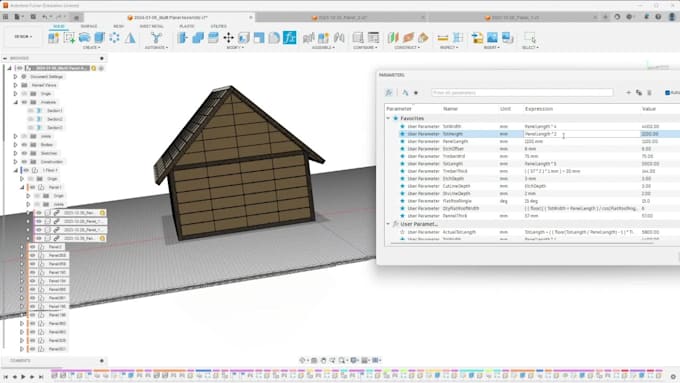680x383 pixels.
Task: Click the Measure tool in Inspect
Action: (x=442, y=38)
